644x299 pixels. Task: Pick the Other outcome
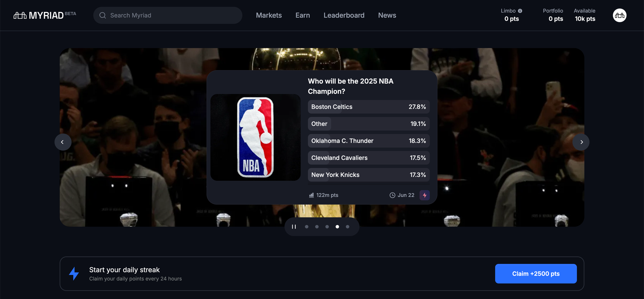(369, 124)
